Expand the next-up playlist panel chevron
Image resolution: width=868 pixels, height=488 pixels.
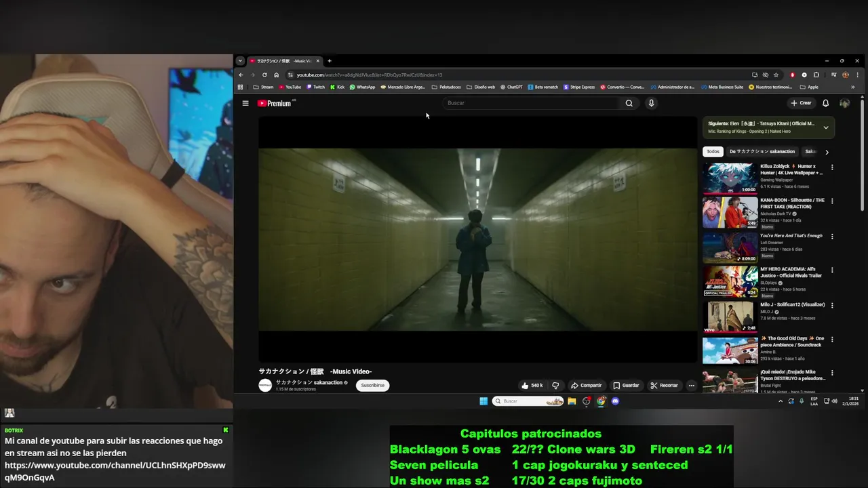(x=825, y=127)
